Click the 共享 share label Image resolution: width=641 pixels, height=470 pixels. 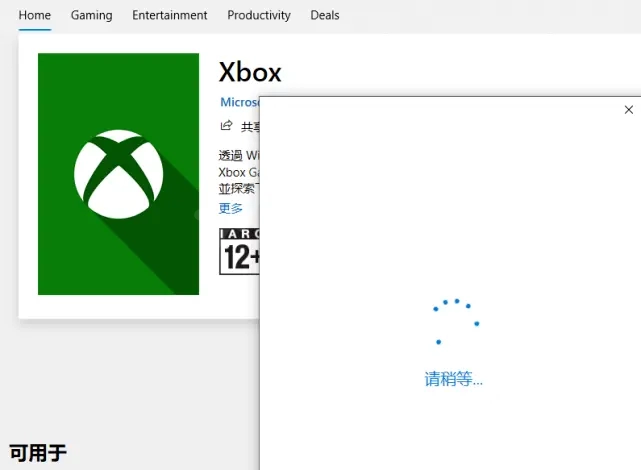click(x=249, y=127)
